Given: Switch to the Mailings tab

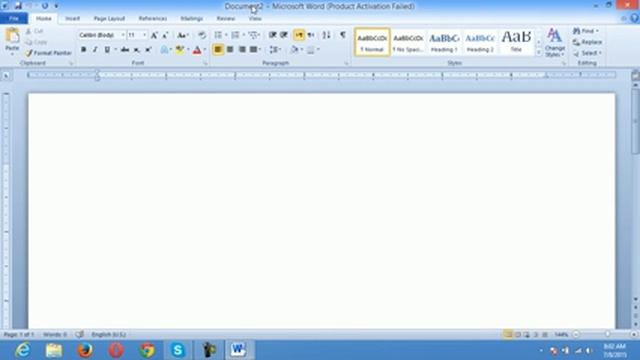Looking at the screenshot, I should pos(191,18).
